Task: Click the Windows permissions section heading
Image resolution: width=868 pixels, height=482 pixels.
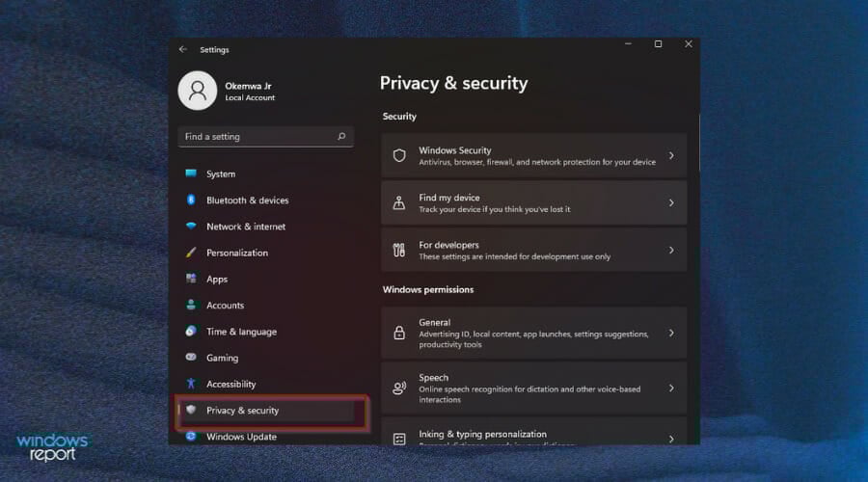Action: (x=428, y=289)
